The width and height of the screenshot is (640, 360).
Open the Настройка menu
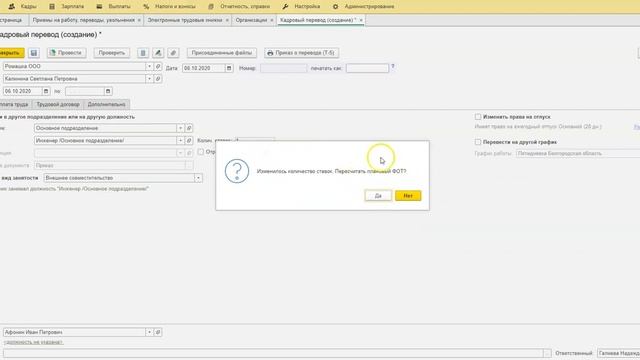point(301,7)
